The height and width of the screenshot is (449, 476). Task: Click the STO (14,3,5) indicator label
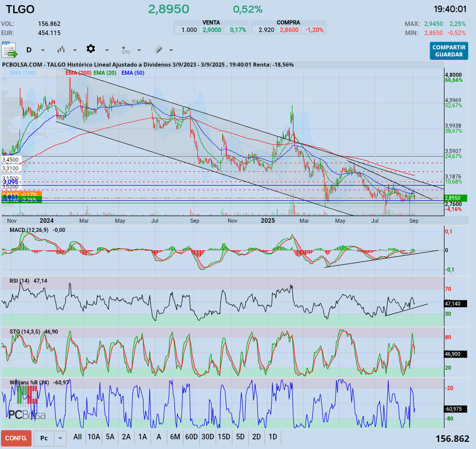coord(25,332)
